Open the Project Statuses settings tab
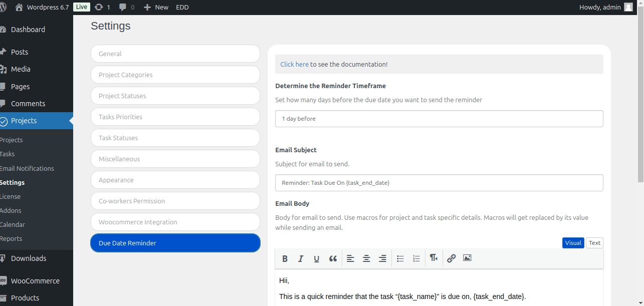644x306 pixels. tap(175, 96)
